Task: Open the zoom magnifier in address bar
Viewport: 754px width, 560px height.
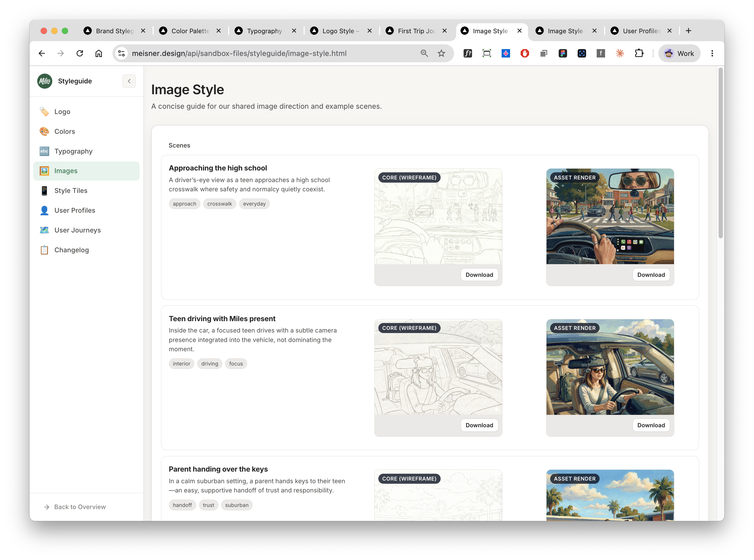Action: point(424,53)
